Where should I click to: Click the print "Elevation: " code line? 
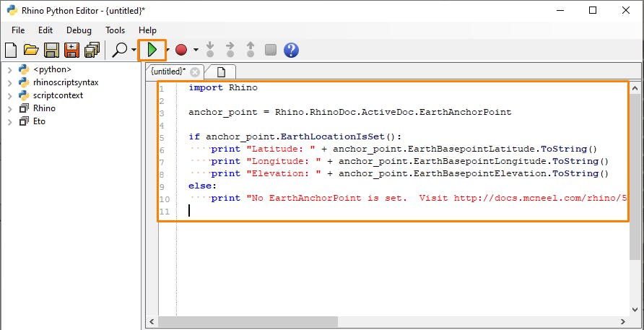tap(409, 173)
